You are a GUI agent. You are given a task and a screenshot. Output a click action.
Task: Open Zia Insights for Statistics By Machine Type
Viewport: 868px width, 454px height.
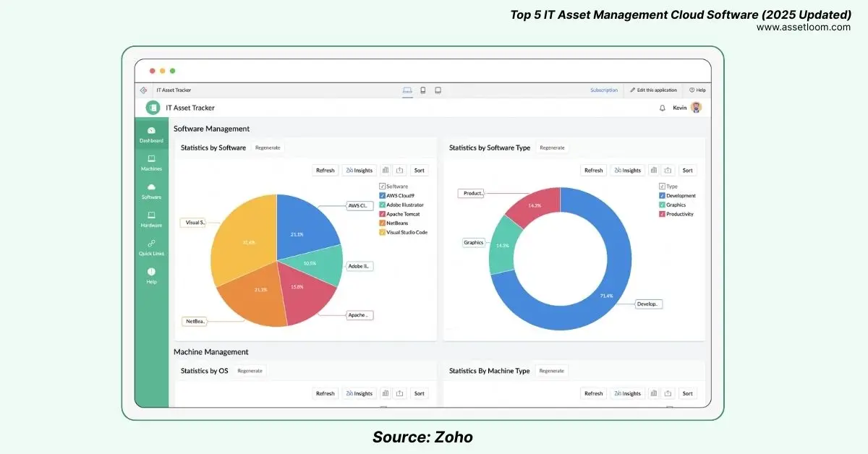tap(628, 393)
